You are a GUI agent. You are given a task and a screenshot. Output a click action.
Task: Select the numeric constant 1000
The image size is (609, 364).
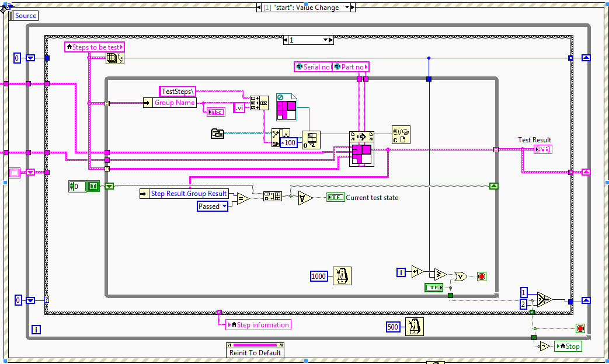318,276
